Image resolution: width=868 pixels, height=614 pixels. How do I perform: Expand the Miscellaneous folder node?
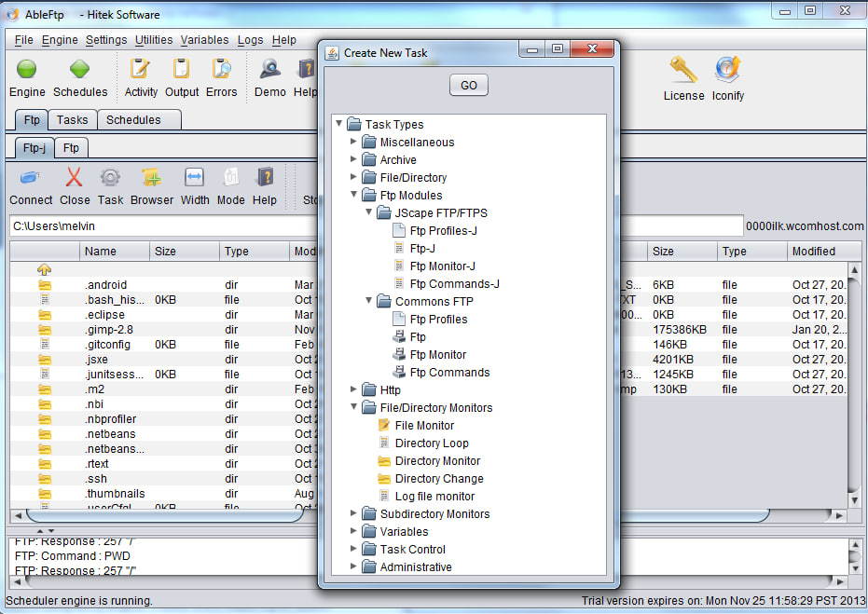[353, 142]
